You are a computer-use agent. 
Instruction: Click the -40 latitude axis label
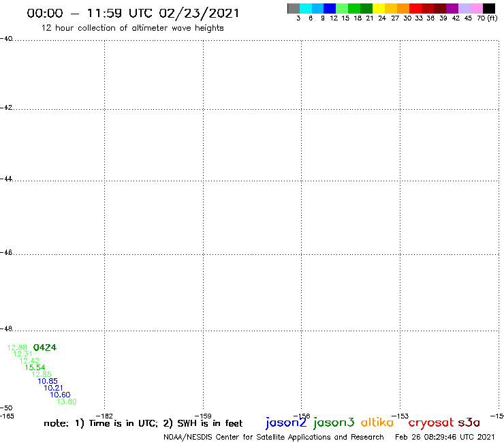click(x=6, y=39)
